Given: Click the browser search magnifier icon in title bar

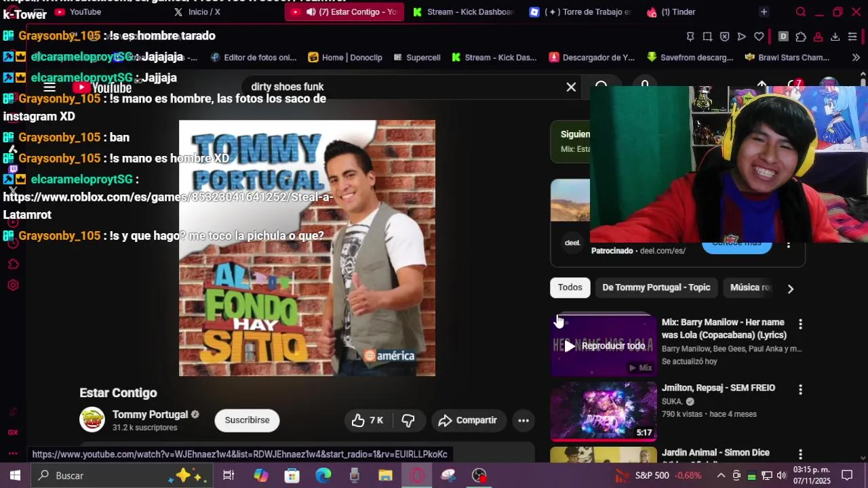Looking at the screenshot, I should [801, 12].
